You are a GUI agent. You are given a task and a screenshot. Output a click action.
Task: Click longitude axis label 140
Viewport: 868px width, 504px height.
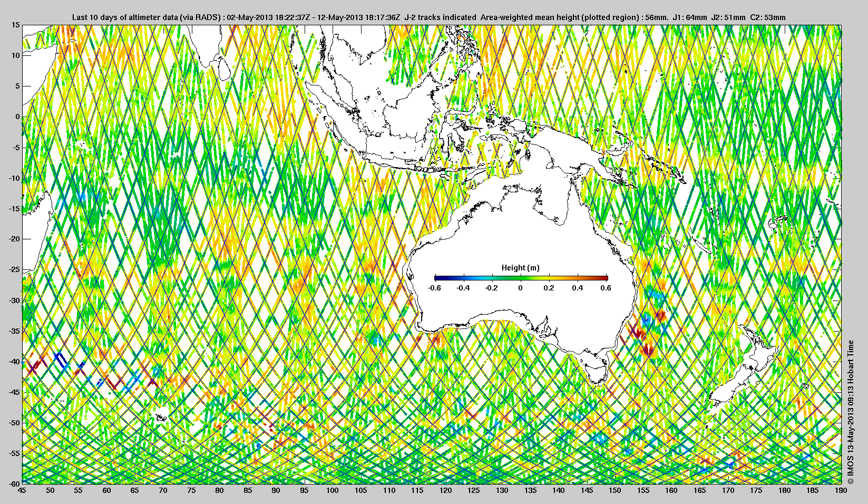click(559, 490)
